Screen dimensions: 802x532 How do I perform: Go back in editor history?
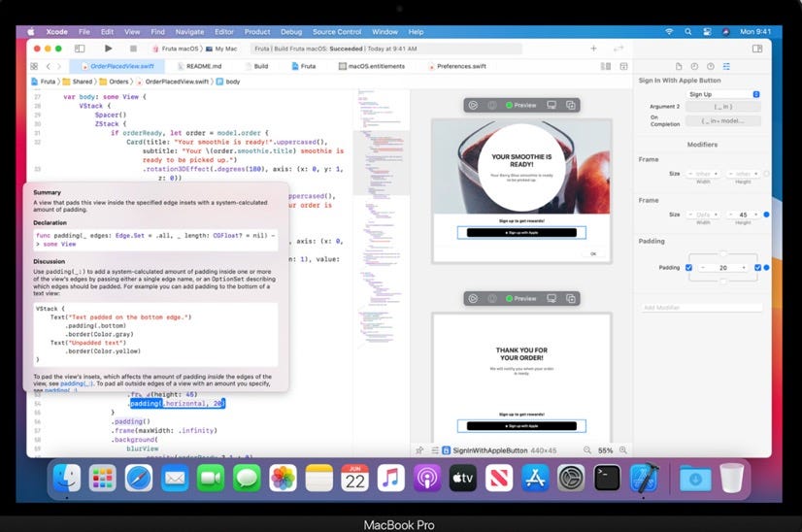pos(49,66)
